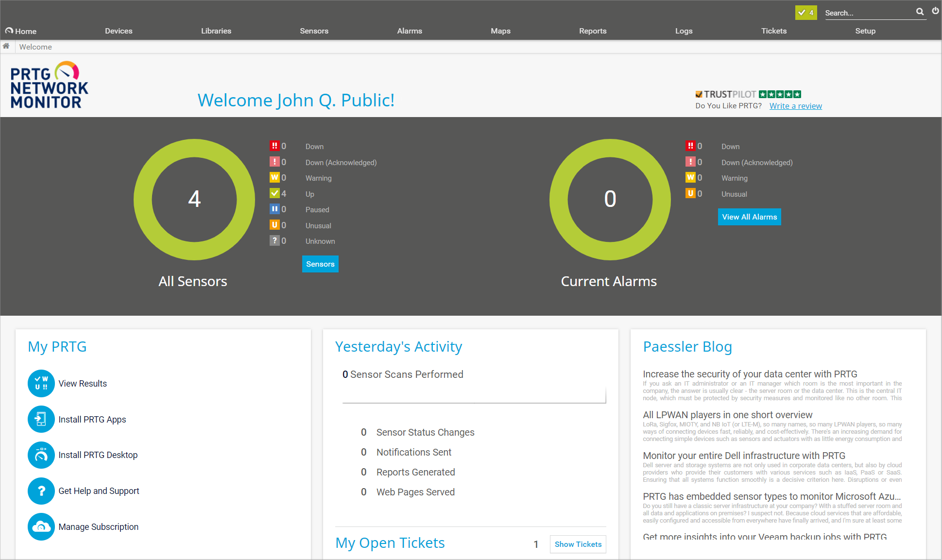Open the View Results circle icon
Screen dimensions: 942x560
pos(41,383)
